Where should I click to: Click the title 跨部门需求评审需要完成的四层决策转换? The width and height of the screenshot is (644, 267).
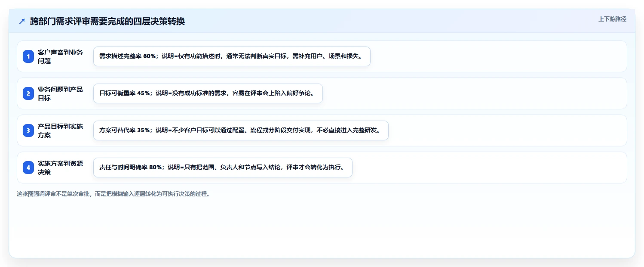click(x=107, y=21)
